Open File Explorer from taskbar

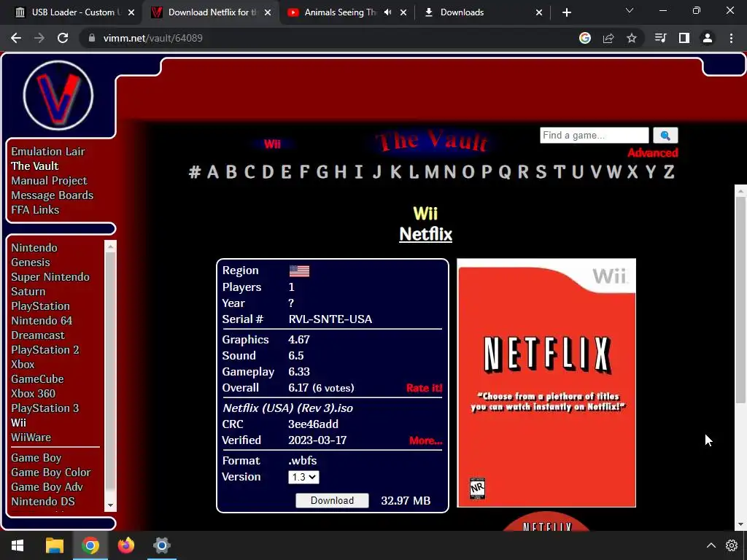tap(54, 545)
